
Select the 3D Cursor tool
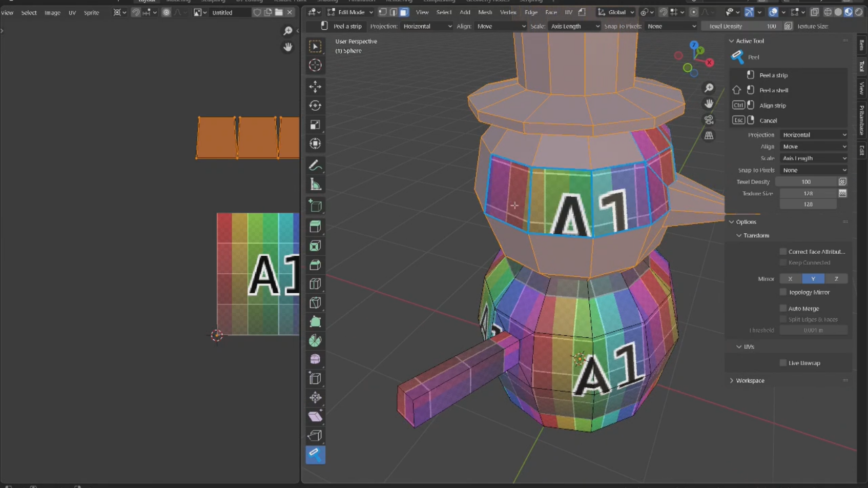315,66
